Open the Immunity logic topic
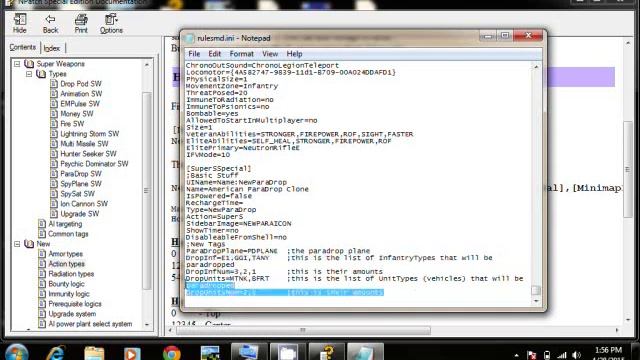The width and height of the screenshot is (640, 360). pyautogui.click(x=69, y=294)
